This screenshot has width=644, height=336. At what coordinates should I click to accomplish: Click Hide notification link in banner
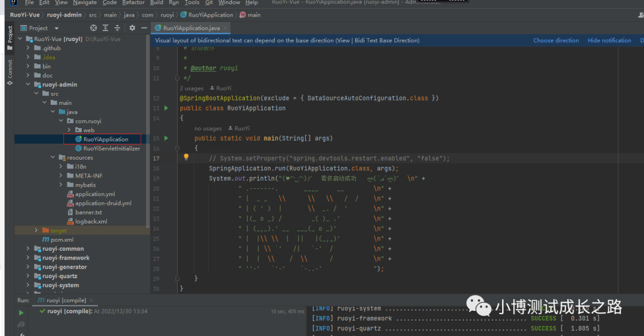[609, 41]
